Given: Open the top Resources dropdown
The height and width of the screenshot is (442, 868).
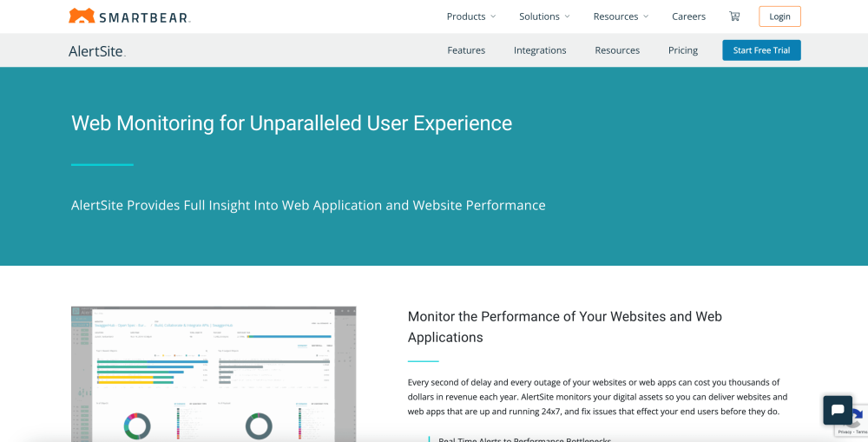Looking at the screenshot, I should 620,16.
